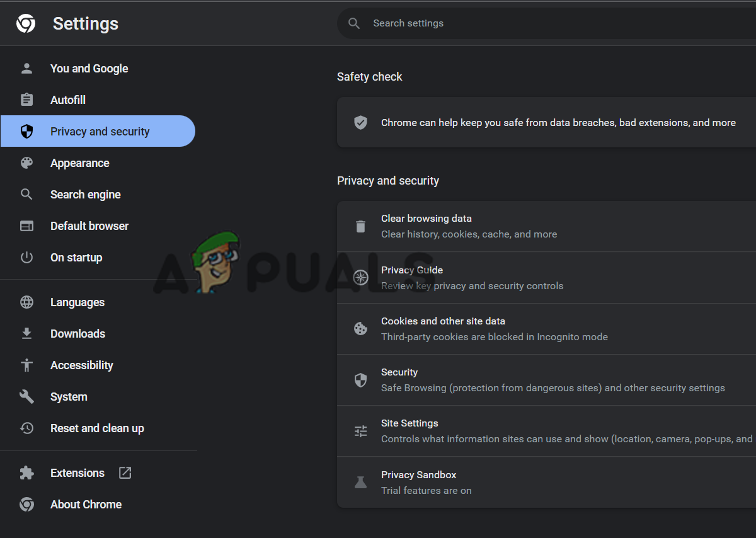Click the Privacy Sandbox flask icon

click(360, 483)
